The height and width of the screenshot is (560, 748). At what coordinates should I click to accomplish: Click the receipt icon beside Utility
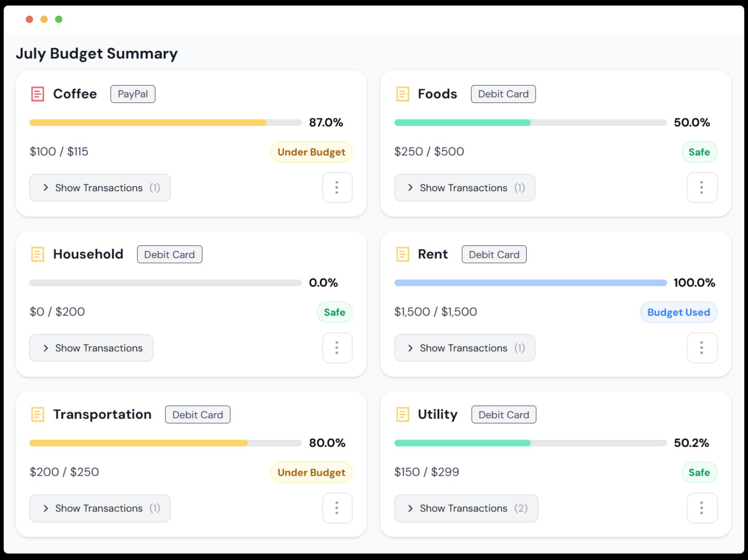pyautogui.click(x=402, y=414)
